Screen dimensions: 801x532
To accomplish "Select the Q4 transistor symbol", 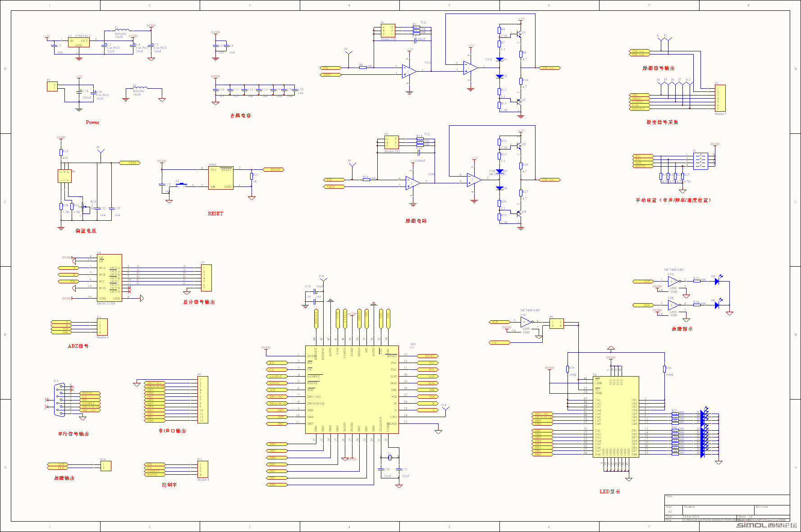I will [x=520, y=213].
